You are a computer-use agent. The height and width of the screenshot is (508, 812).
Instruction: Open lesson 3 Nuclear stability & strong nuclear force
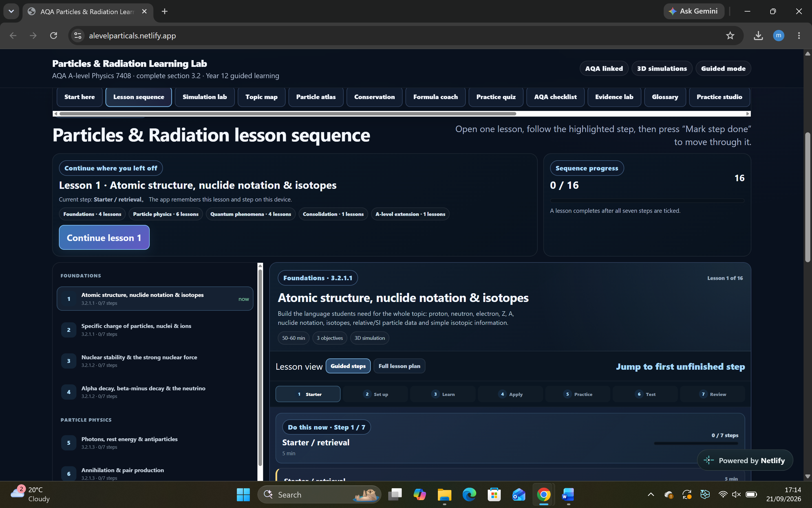(155, 361)
